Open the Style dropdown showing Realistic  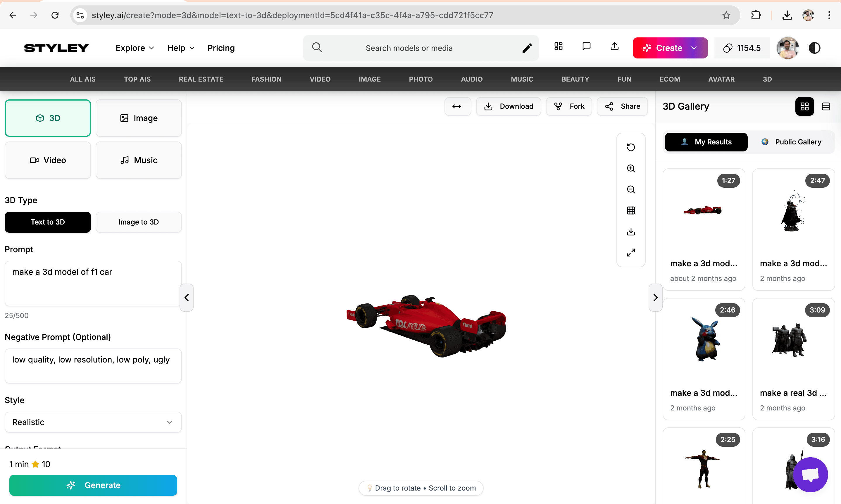coord(93,422)
